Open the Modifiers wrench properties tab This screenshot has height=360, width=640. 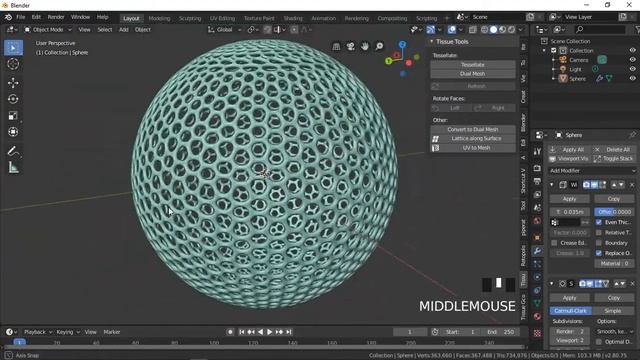click(x=537, y=251)
